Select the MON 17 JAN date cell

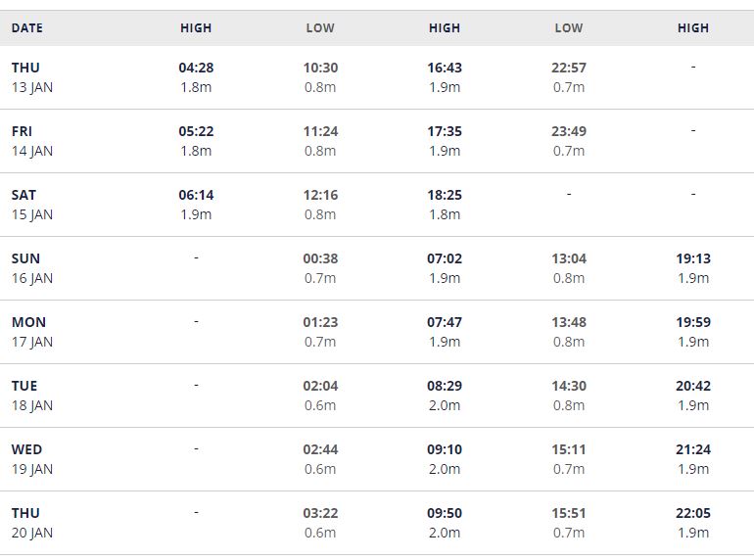[32, 332]
